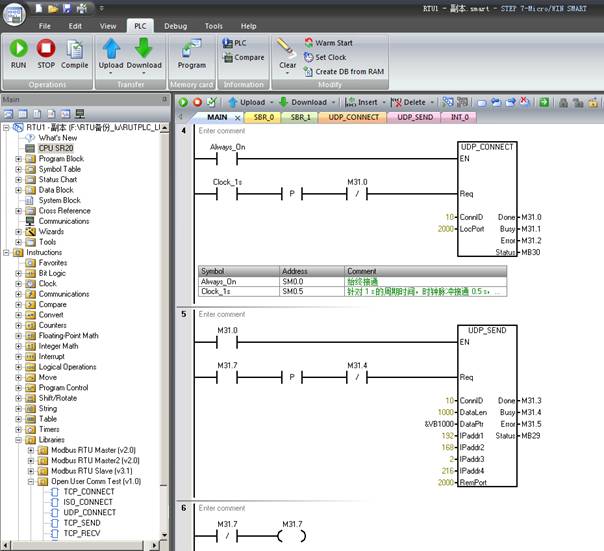Click network 5 comment field

point(220,314)
